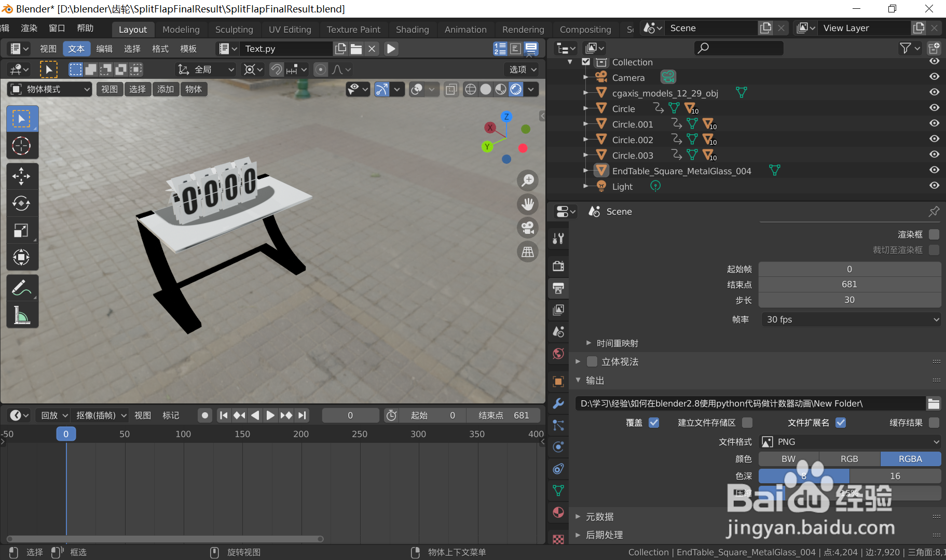
Task: Select the Move tool in the viewport toolbar
Action: [22, 176]
